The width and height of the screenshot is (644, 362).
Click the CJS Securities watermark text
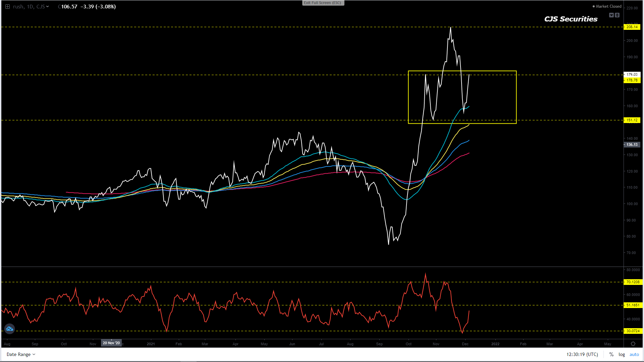click(x=571, y=19)
